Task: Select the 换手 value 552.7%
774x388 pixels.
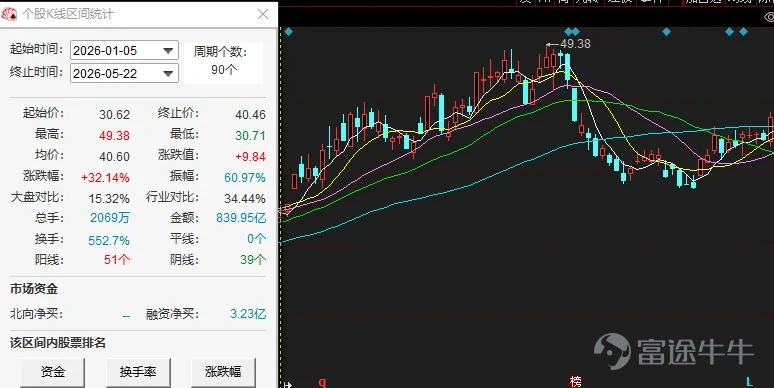Action: point(109,240)
